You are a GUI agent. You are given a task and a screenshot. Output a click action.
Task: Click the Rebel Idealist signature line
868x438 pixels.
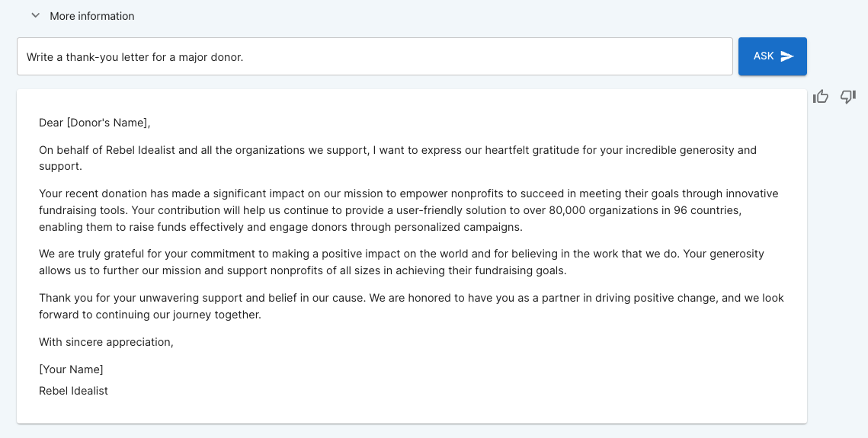[74, 391]
